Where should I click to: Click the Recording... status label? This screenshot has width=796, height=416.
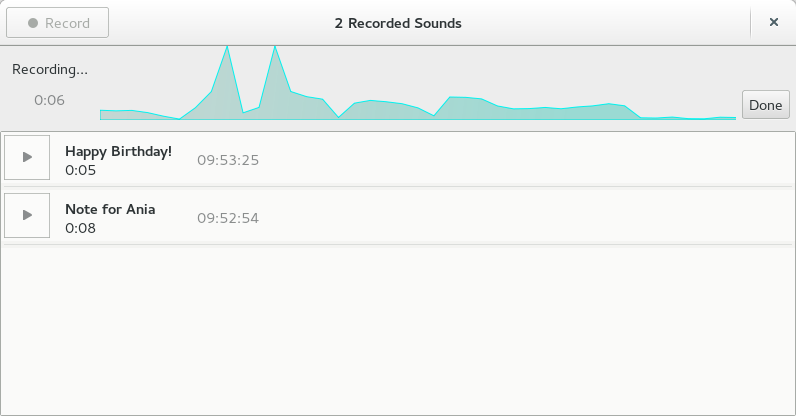[50, 70]
